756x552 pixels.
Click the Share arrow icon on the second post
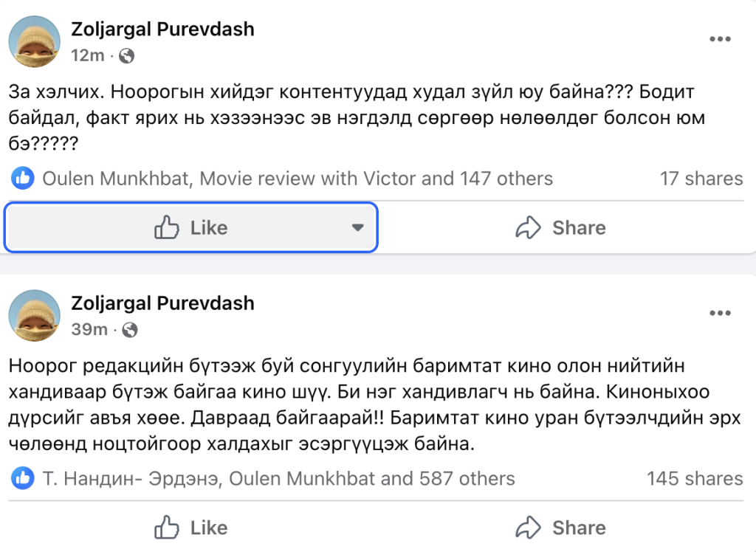528,528
